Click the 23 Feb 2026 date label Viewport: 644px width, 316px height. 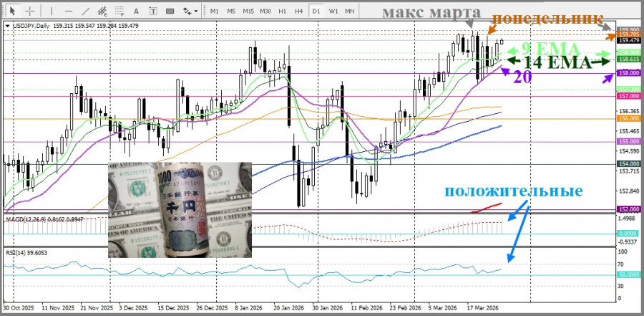[405, 308]
